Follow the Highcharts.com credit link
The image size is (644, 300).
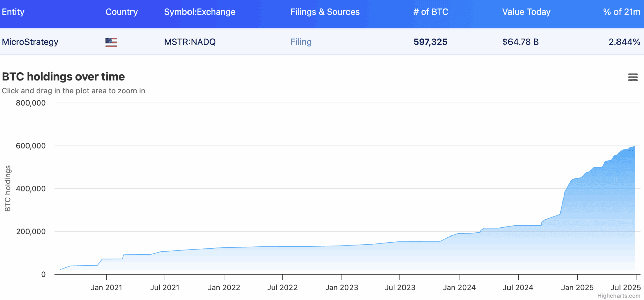click(x=619, y=296)
